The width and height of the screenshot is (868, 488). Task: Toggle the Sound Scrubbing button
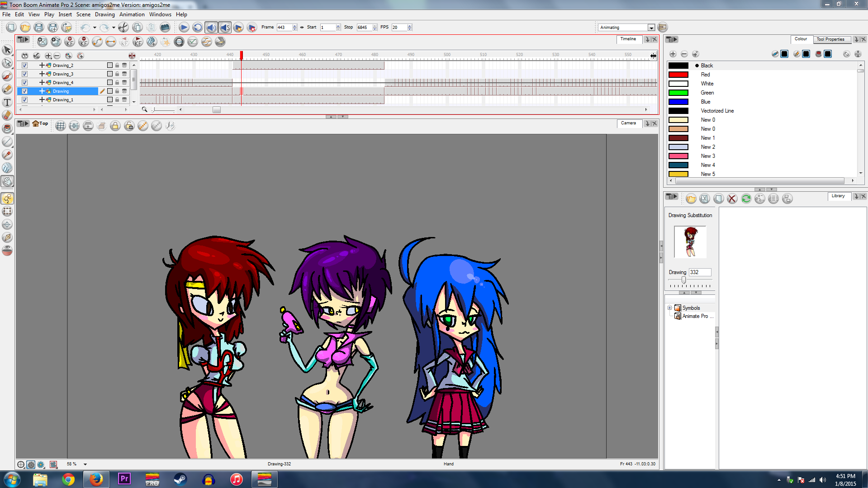(225, 27)
